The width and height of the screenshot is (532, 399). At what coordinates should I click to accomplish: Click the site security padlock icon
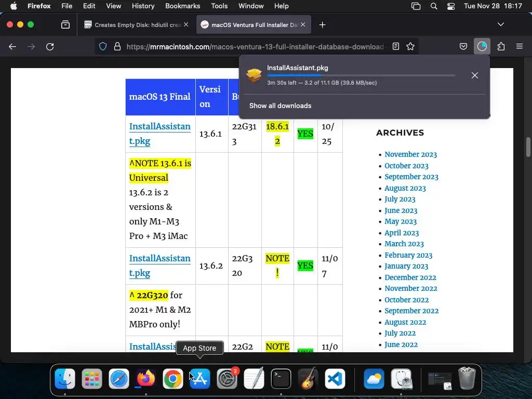coord(117,46)
